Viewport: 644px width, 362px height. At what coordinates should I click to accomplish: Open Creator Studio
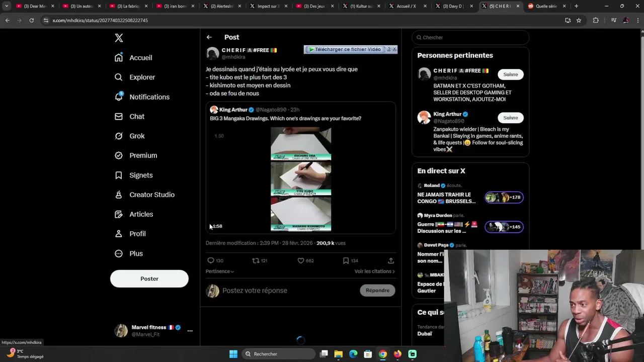coord(144,195)
